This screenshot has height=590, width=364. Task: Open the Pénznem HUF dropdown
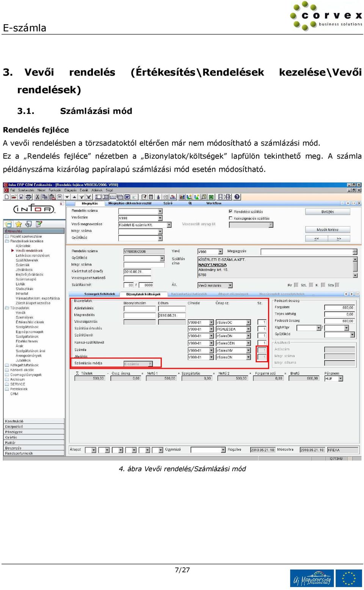340,379
